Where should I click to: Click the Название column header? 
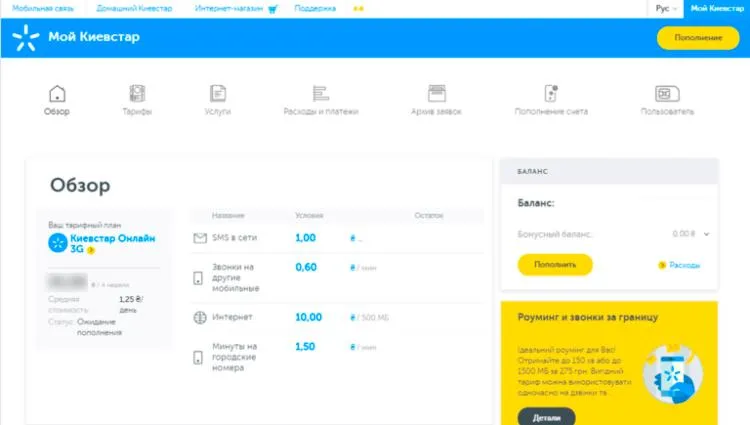click(228, 216)
